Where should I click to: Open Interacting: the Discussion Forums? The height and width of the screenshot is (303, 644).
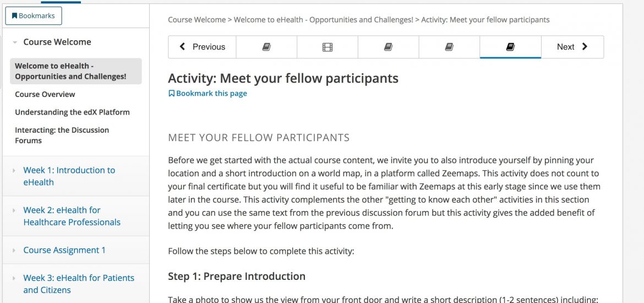tap(62, 136)
